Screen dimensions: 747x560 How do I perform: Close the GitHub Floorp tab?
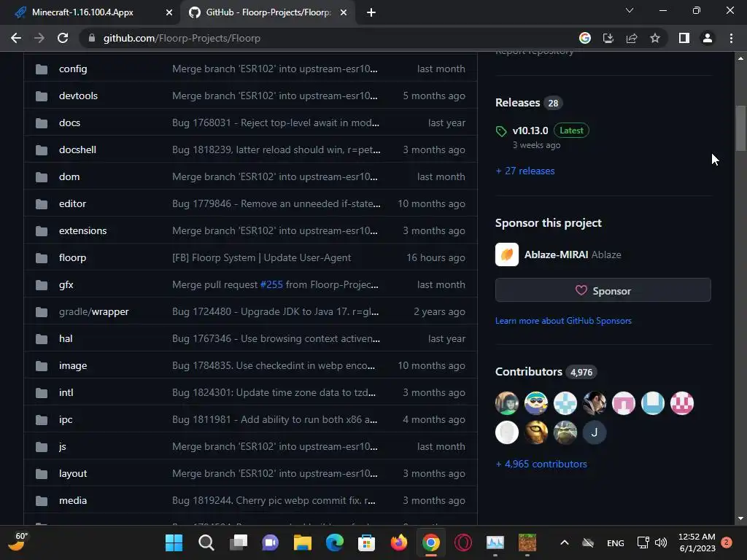[x=344, y=12]
